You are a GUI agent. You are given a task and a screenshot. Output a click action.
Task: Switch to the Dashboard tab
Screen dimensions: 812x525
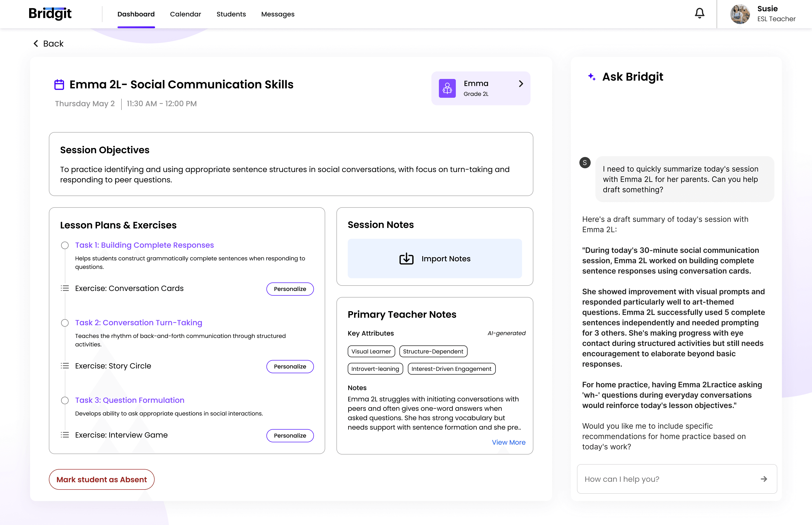pyautogui.click(x=136, y=14)
